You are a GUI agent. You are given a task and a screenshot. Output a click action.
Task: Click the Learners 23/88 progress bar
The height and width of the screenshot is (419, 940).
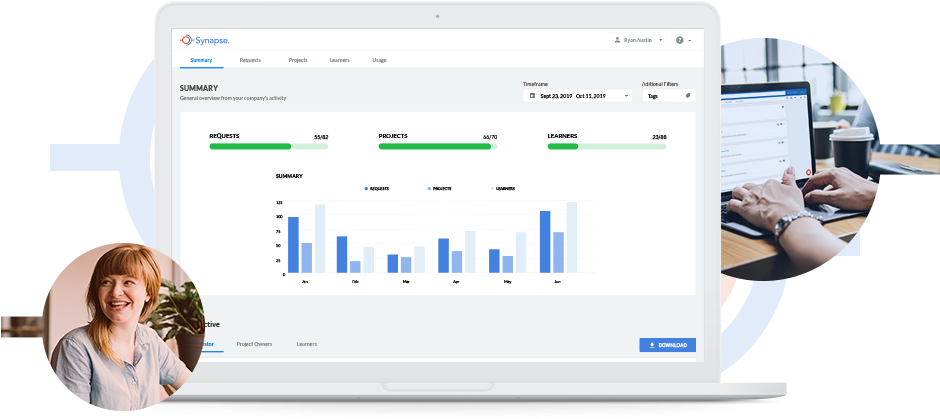click(x=607, y=146)
